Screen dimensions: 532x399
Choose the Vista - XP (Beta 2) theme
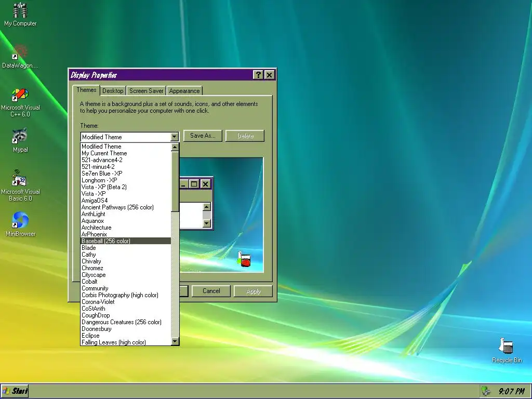click(x=126, y=187)
